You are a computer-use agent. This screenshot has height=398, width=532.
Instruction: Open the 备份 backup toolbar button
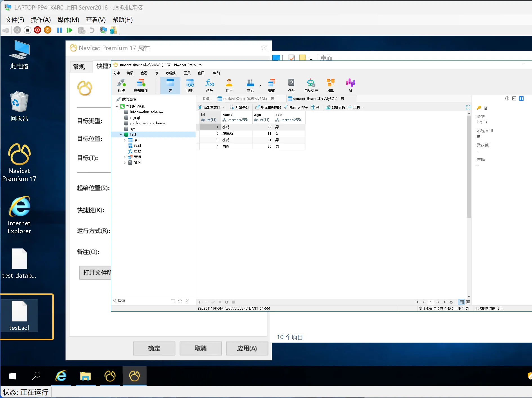[x=291, y=86]
